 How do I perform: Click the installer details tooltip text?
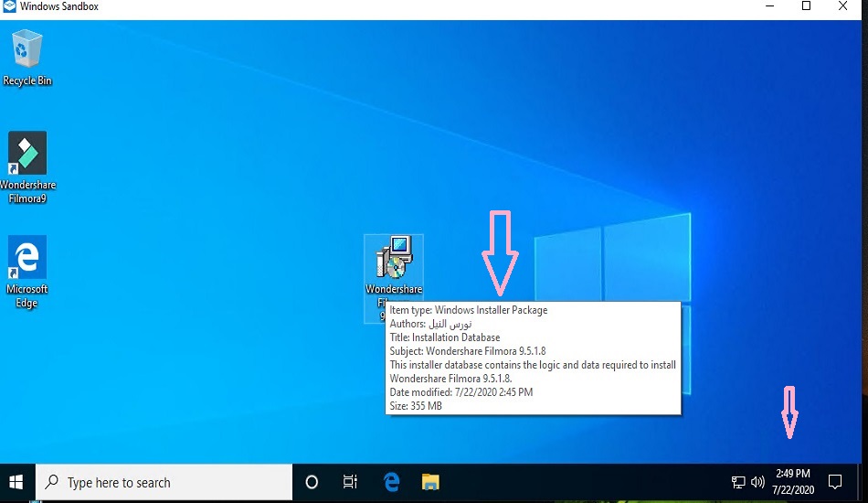coord(533,358)
